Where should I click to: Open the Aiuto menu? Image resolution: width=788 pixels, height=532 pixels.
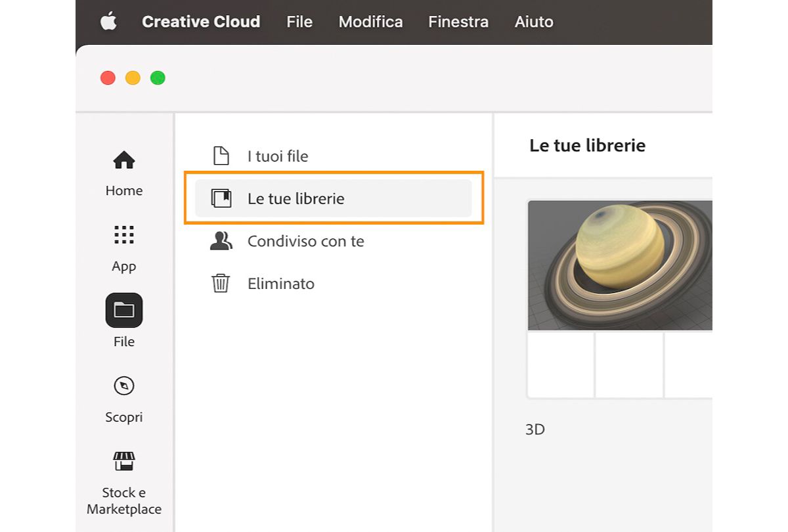533,22
